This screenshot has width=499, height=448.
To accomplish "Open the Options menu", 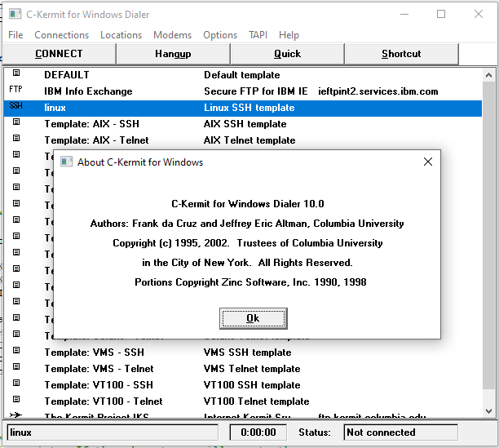I will (220, 35).
